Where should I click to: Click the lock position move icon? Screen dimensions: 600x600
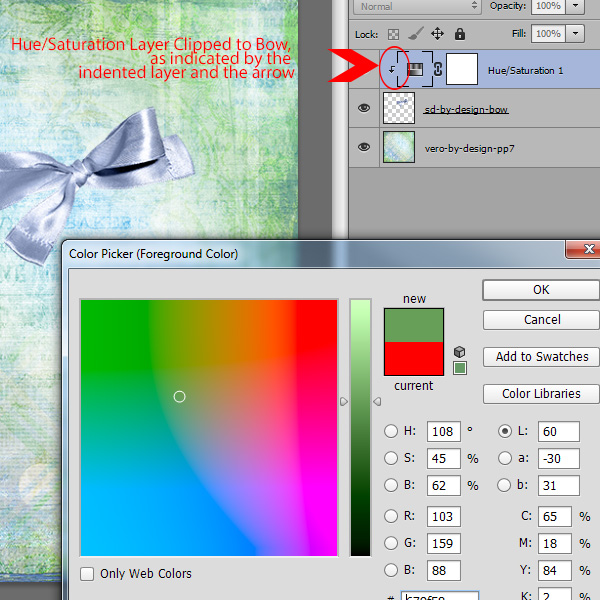pyautogui.click(x=437, y=34)
